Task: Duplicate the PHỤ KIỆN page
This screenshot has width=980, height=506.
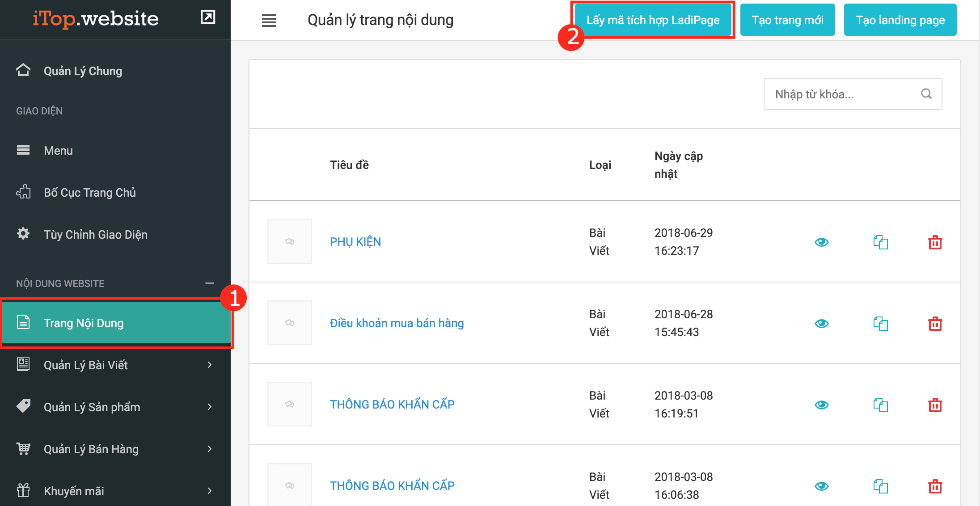Action: click(x=880, y=242)
